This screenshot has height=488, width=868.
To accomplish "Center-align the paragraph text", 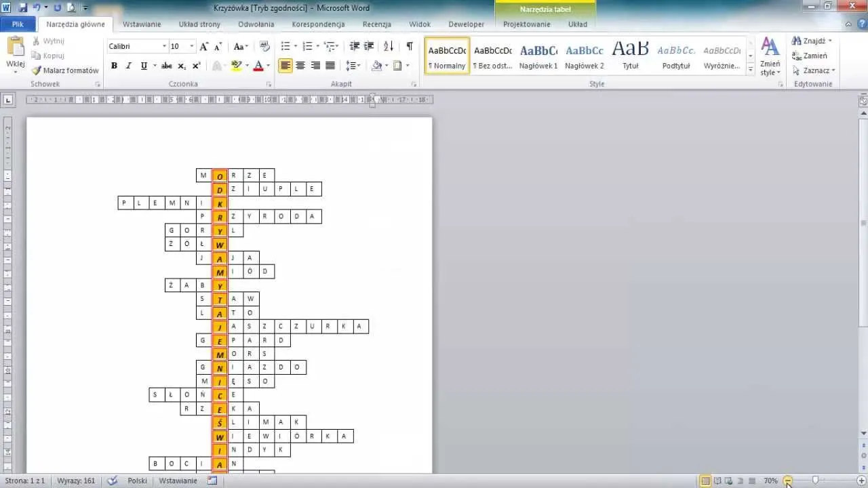I will point(300,66).
